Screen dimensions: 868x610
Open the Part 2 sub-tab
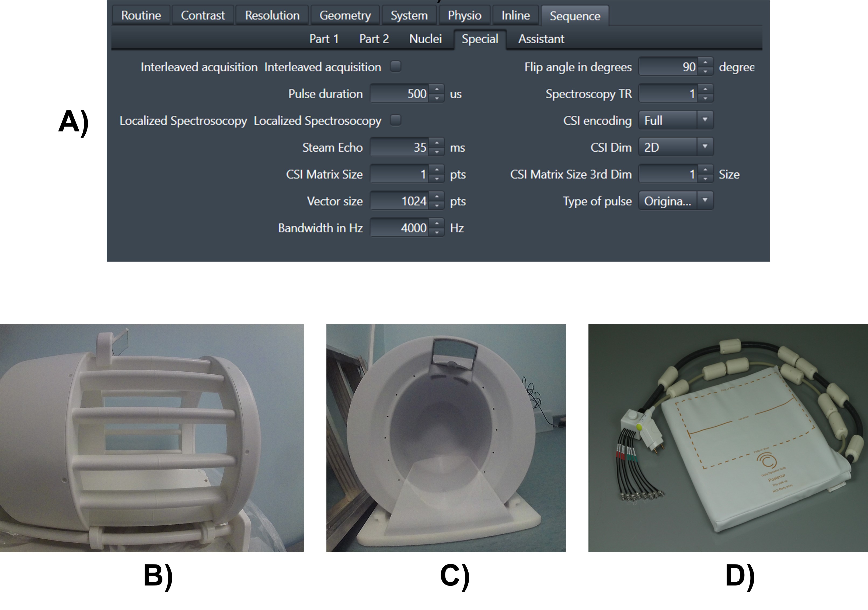tap(374, 39)
